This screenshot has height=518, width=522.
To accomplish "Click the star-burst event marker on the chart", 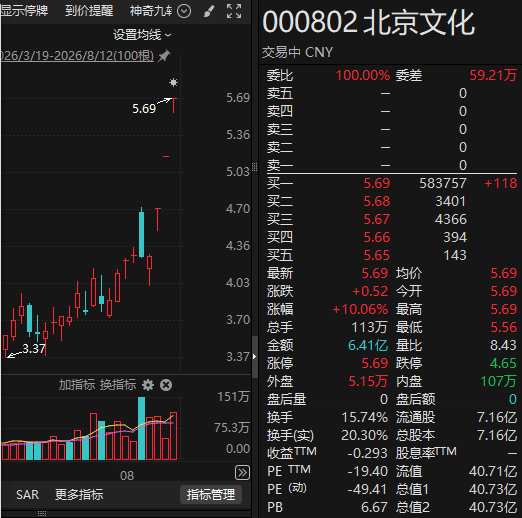I will coord(173,82).
